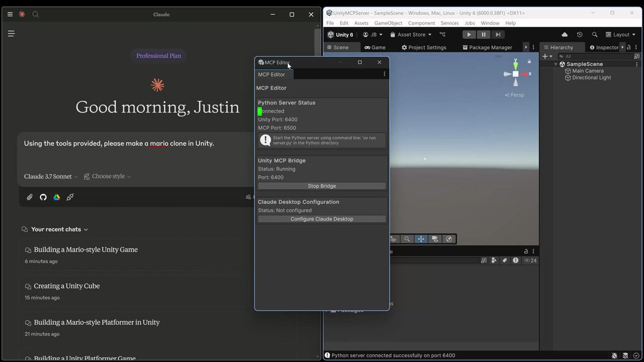Click the compass icon in Scene overlay toolbar
The image size is (644, 362).
[x=449, y=239]
